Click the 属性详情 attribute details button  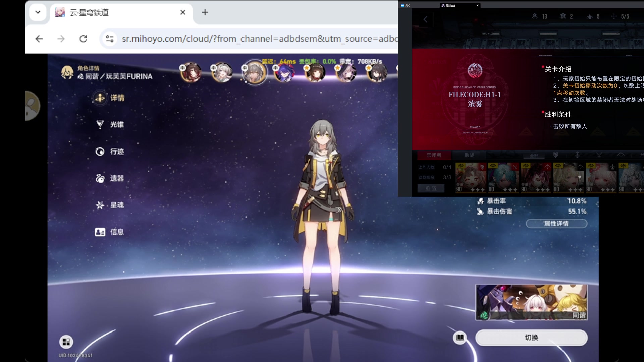pos(556,224)
